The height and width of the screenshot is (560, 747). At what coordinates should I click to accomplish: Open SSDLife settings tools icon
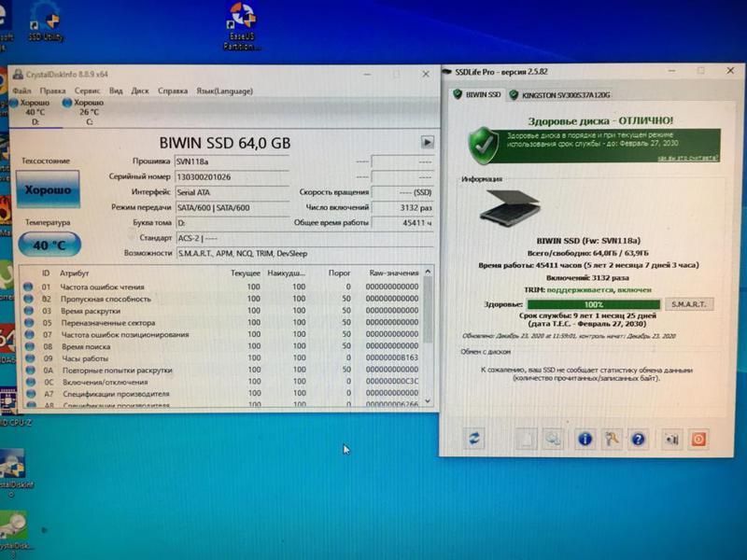pos(613,438)
